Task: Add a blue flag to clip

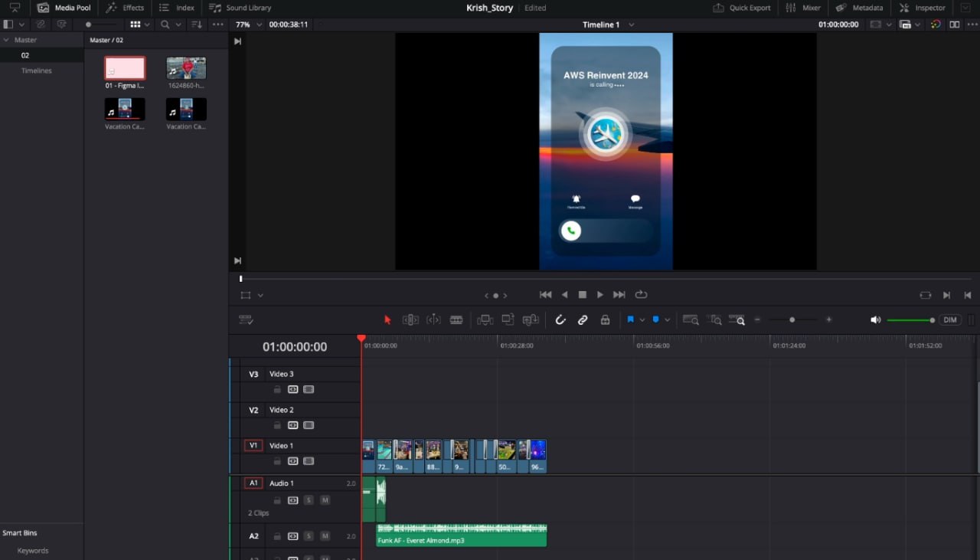Action: (630, 319)
